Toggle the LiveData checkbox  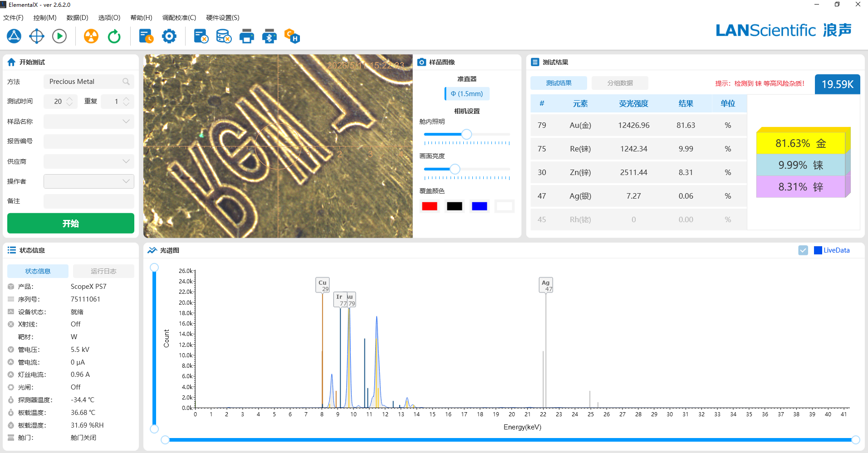click(x=803, y=250)
